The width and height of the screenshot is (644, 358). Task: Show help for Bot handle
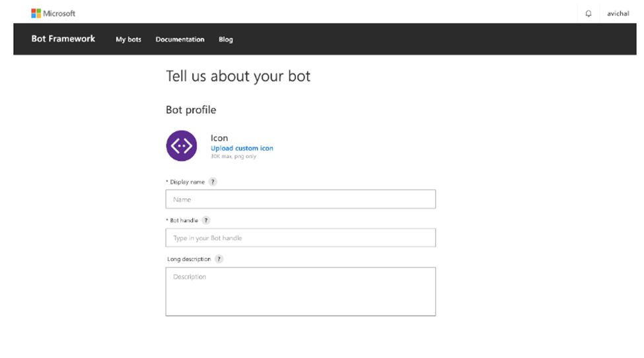[206, 221]
